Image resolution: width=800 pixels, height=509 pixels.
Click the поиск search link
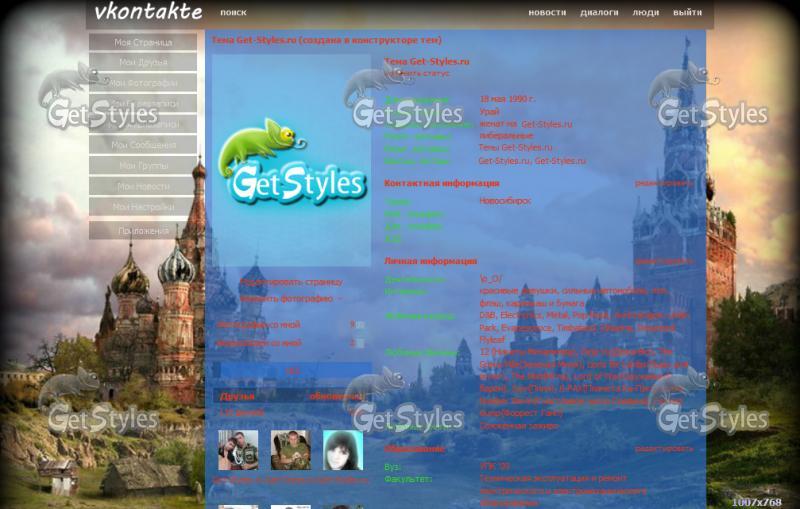233,12
